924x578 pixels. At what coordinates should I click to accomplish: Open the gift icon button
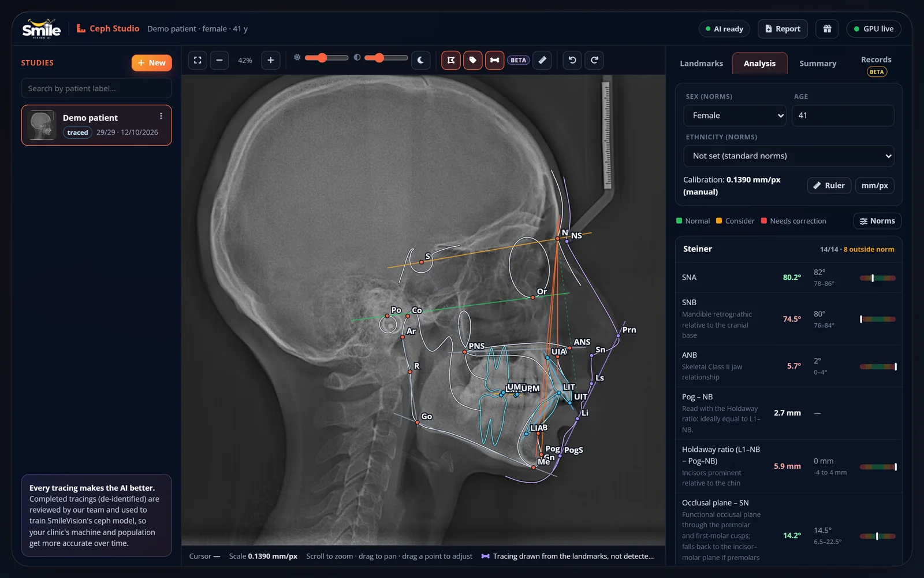tap(828, 29)
